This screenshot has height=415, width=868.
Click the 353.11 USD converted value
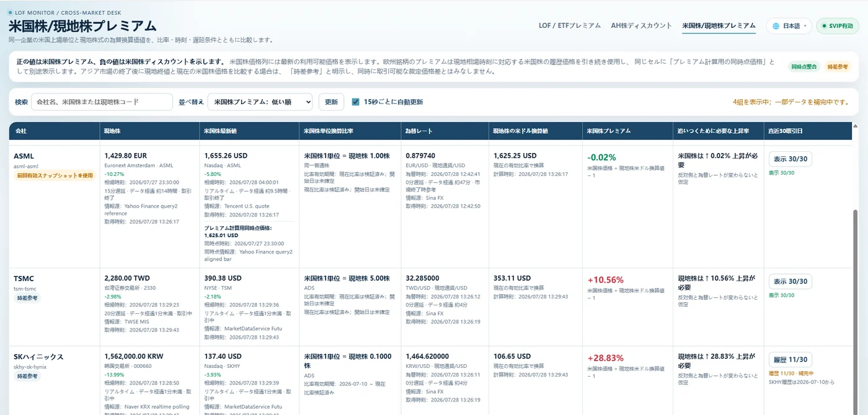click(x=512, y=278)
